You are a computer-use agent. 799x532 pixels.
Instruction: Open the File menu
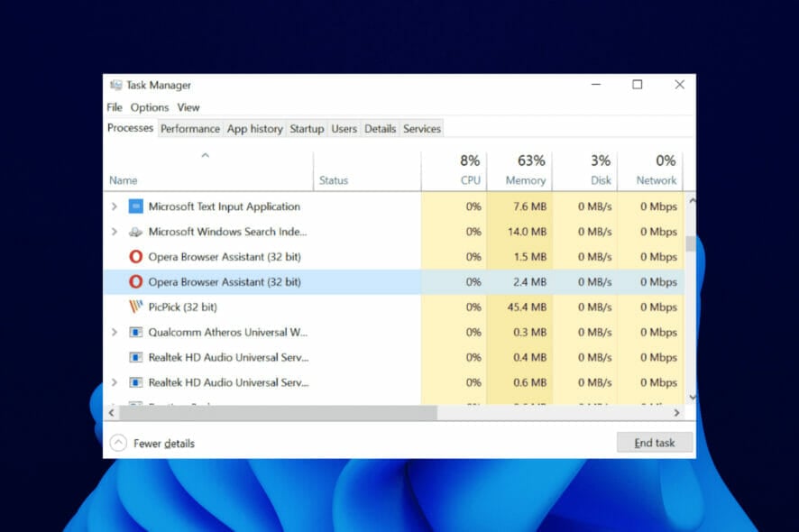(115, 107)
